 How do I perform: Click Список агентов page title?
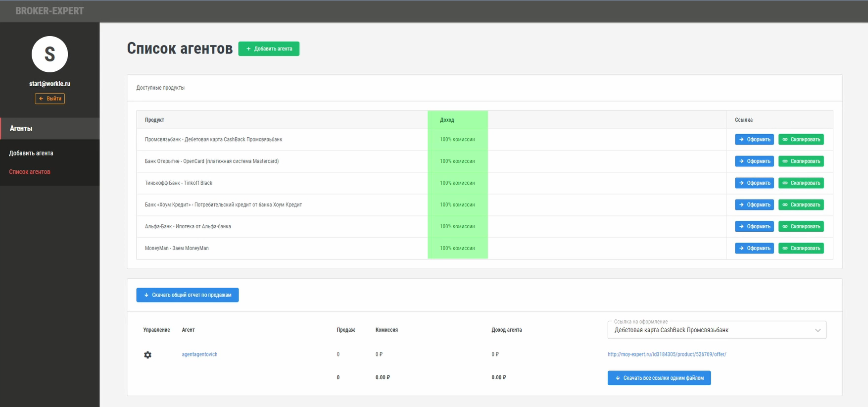[x=180, y=49]
